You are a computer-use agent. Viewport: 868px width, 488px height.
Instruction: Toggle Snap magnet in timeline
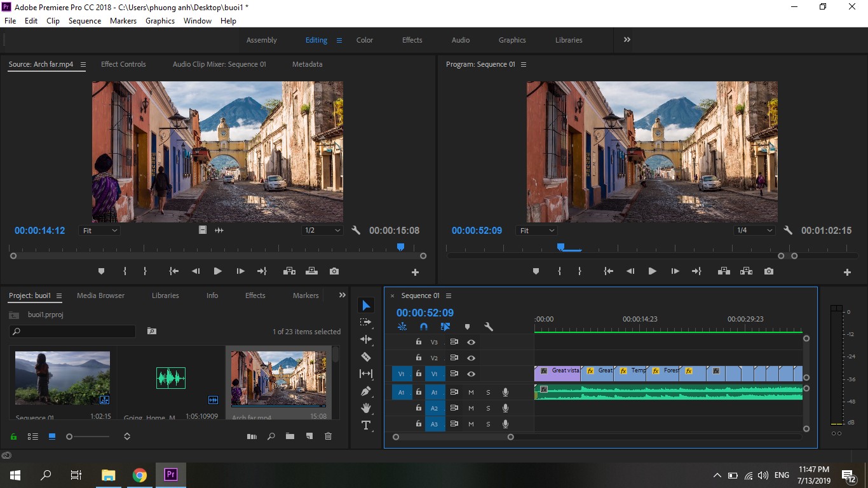point(424,327)
